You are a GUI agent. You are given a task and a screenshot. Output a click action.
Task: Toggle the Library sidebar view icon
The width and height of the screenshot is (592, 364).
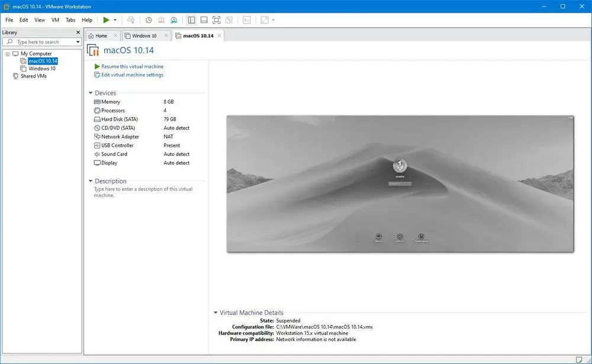[191, 20]
